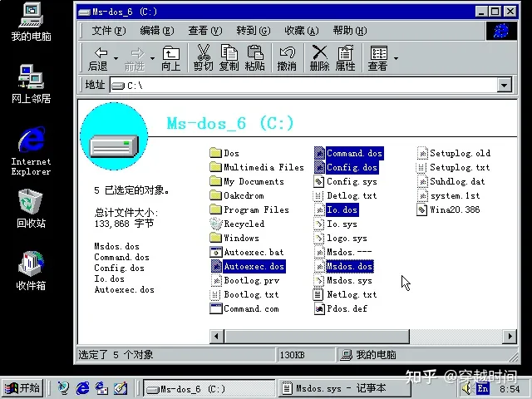Select the Command.com file
Viewport: 532px width, 399px height.
244,308
